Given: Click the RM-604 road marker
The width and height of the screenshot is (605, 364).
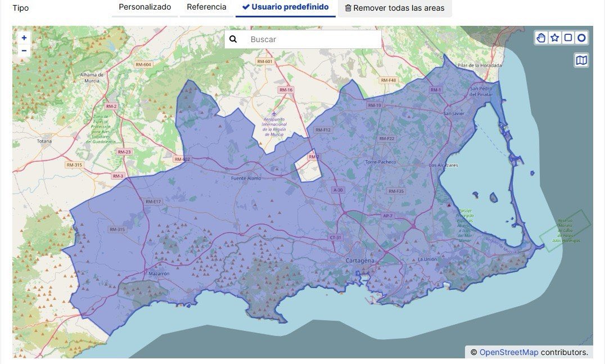Looking at the screenshot, I should (x=143, y=65).
